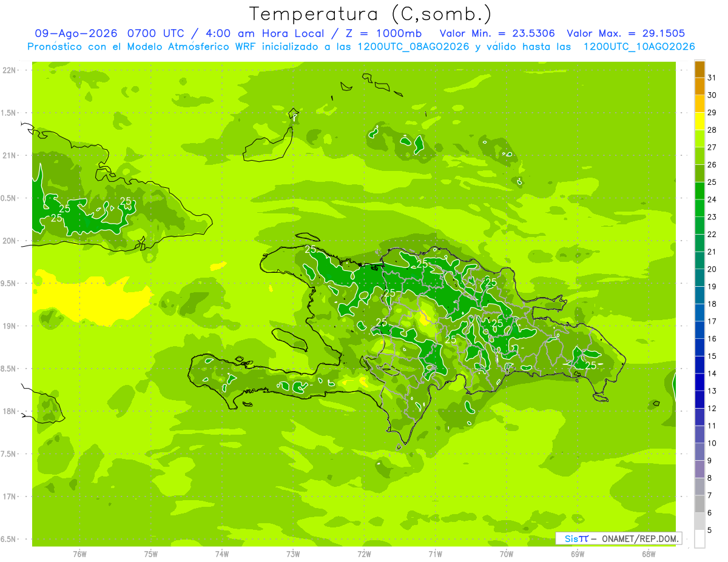
Task: Click the '19N' latitude label
Action: [9, 326]
